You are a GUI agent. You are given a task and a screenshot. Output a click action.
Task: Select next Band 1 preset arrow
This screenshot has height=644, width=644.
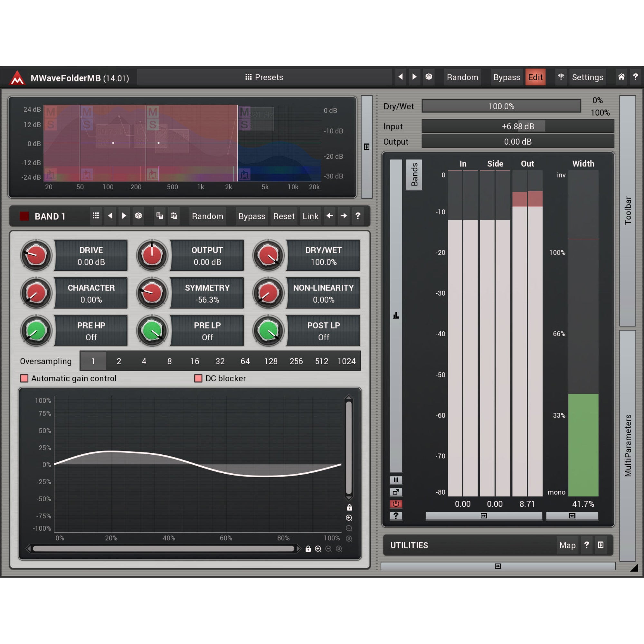124,216
